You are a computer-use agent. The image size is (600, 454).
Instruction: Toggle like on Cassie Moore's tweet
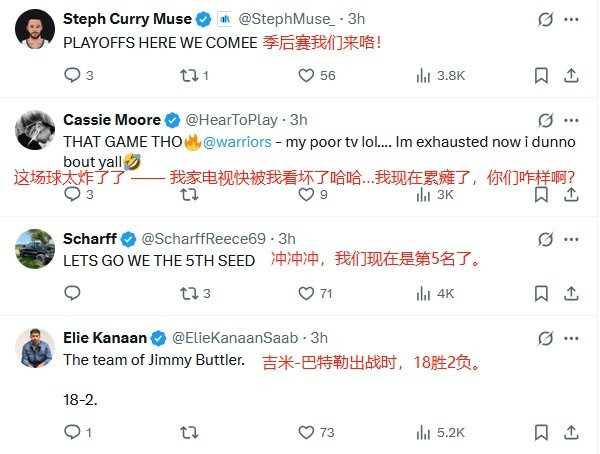306,194
